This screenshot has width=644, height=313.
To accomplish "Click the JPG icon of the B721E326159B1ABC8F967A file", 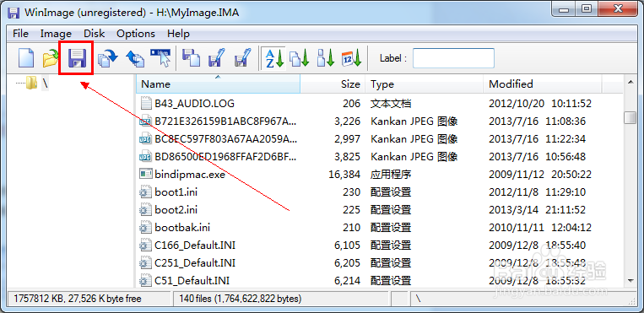I will 146,121.
